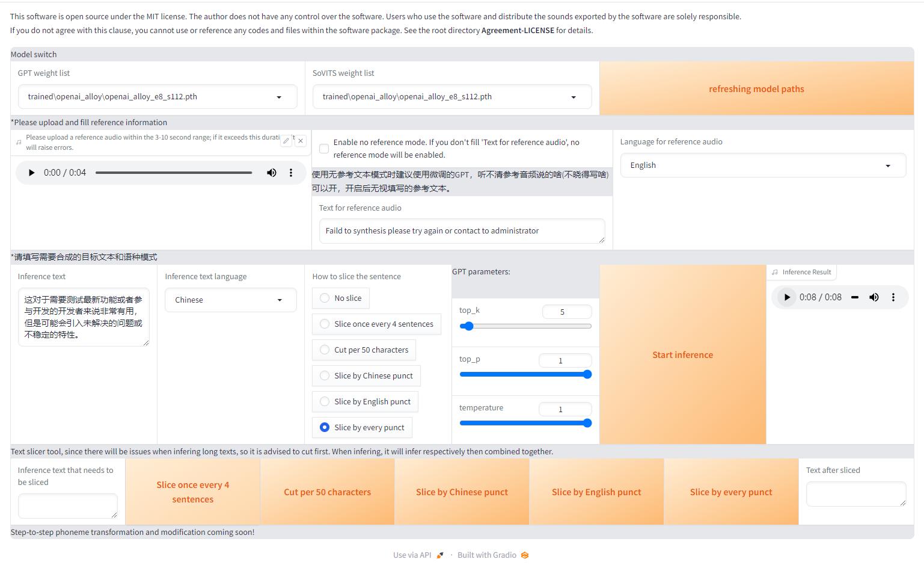Click the 'Text for reference audio' input field
The image size is (924, 571).
coord(461,231)
